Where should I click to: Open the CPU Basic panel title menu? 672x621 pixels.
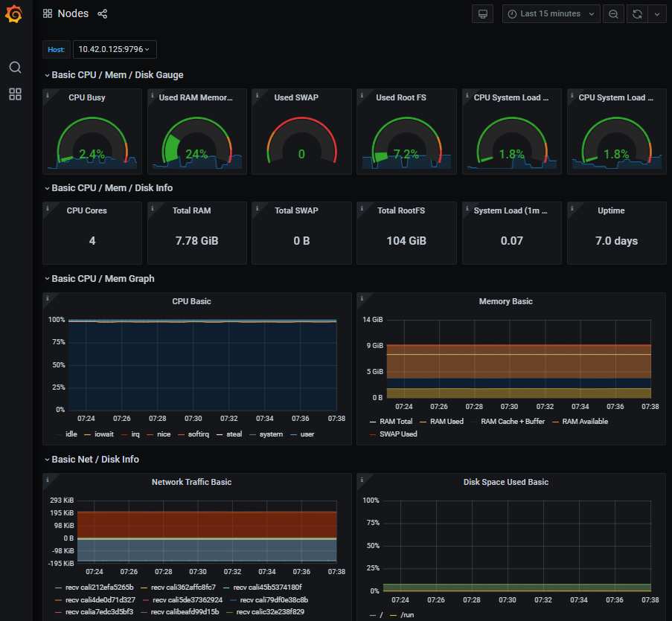(191, 301)
